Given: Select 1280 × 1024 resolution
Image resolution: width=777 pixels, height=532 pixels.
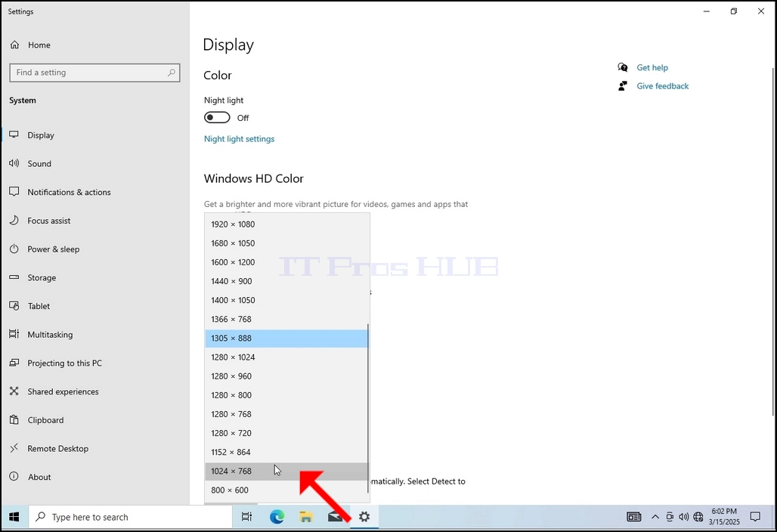Looking at the screenshot, I should 287,357.
